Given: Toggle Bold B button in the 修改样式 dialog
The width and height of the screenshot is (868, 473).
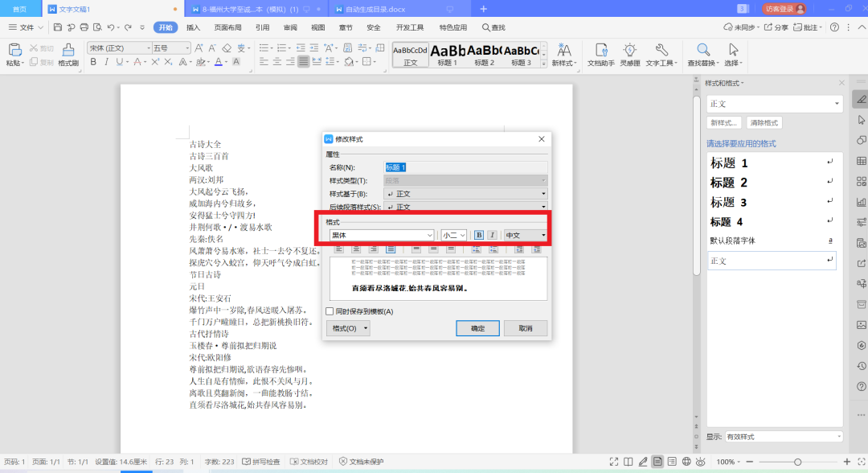Looking at the screenshot, I should coord(479,235).
